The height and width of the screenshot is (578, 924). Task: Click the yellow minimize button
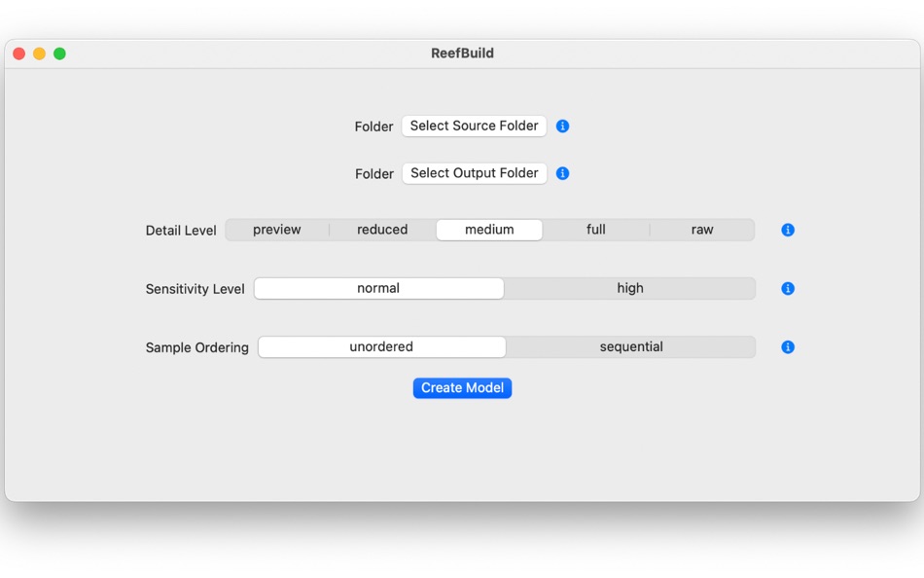click(39, 54)
